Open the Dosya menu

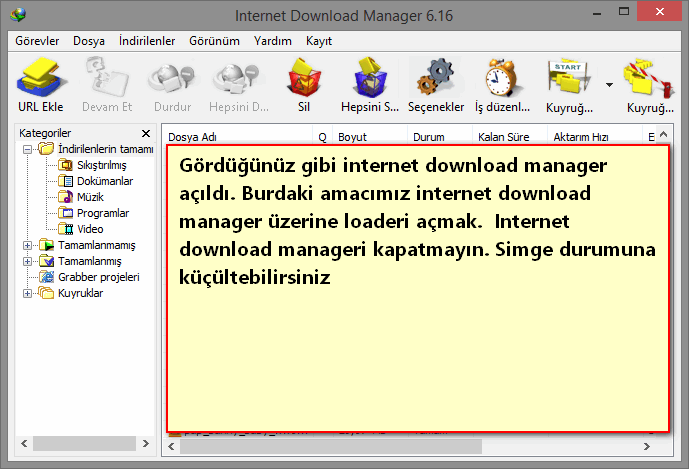click(x=89, y=41)
